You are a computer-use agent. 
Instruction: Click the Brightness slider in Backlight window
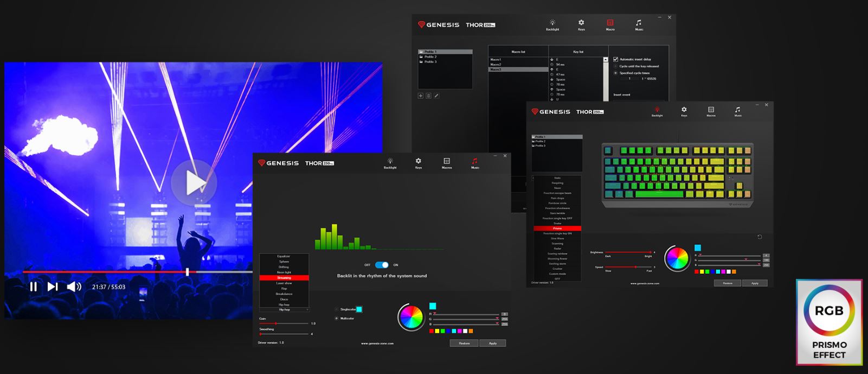[629, 252]
